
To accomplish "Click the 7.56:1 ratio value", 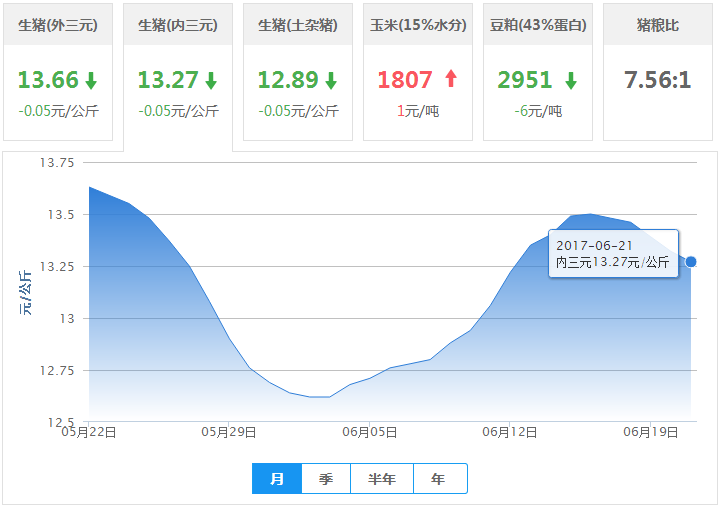I will tap(657, 80).
